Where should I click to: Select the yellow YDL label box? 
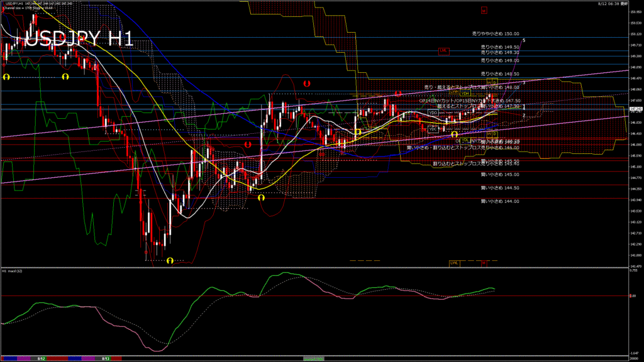465,140
